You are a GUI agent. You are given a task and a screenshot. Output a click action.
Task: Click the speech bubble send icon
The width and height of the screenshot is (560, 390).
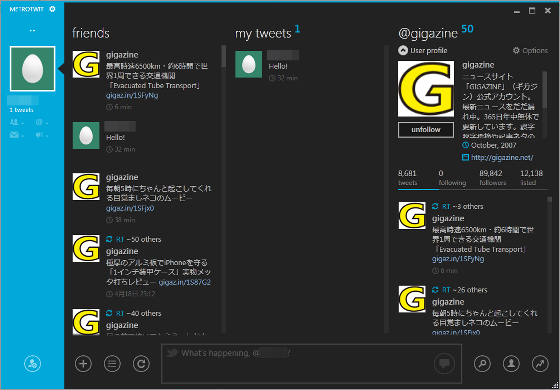tap(444, 364)
